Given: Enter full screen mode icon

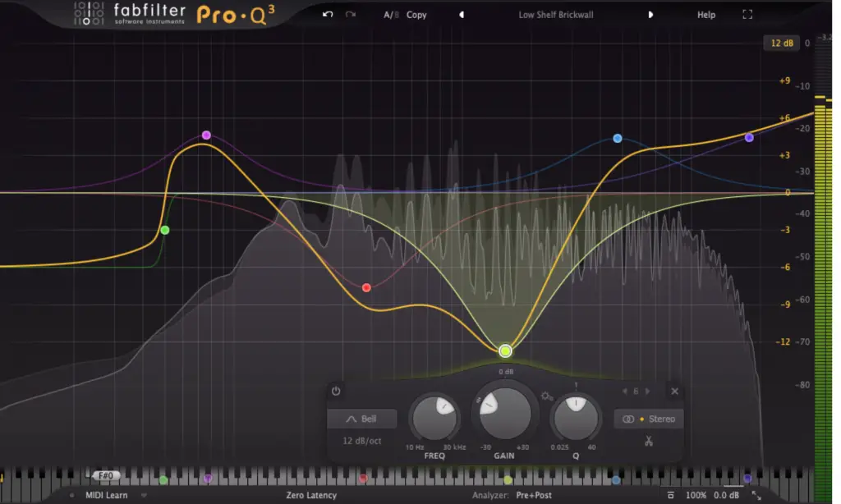Looking at the screenshot, I should pyautogui.click(x=747, y=15).
